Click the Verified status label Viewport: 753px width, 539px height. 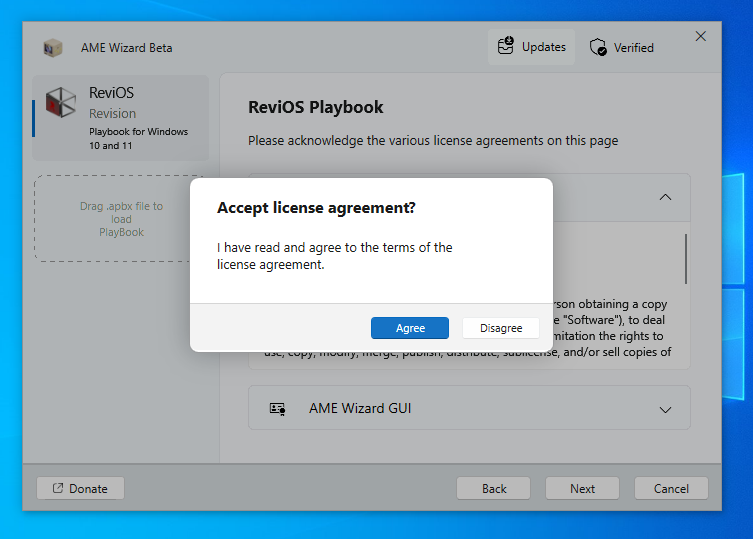pyautogui.click(x=634, y=47)
